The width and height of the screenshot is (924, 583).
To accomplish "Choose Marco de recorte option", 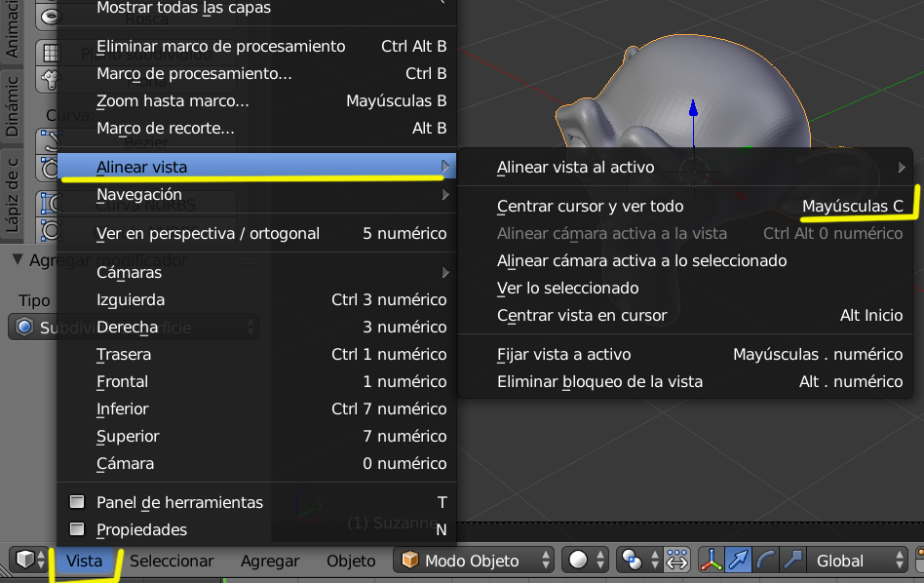I will tap(257, 128).
